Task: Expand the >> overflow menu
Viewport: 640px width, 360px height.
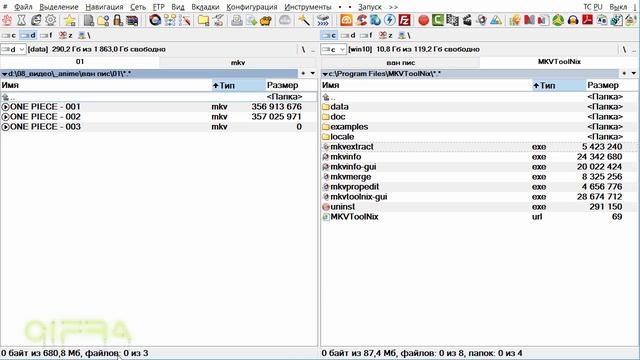Action: [x=393, y=7]
